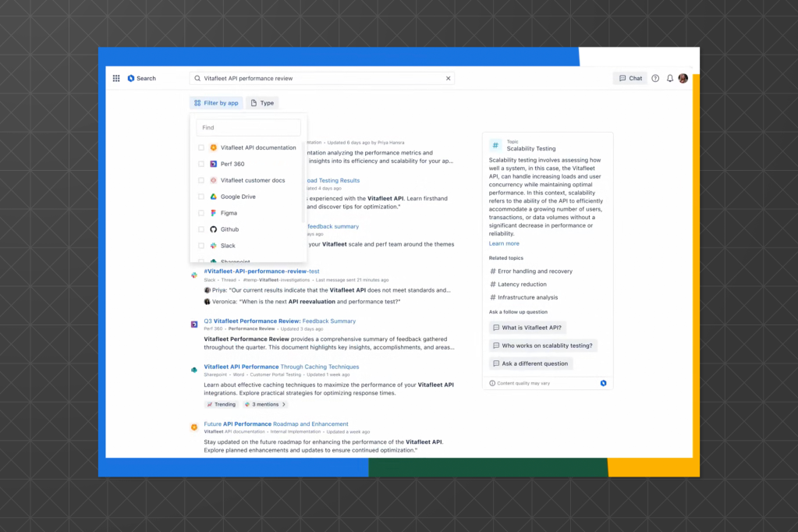Click the filter list scrollbar
798x532 pixels.
click(x=303, y=183)
